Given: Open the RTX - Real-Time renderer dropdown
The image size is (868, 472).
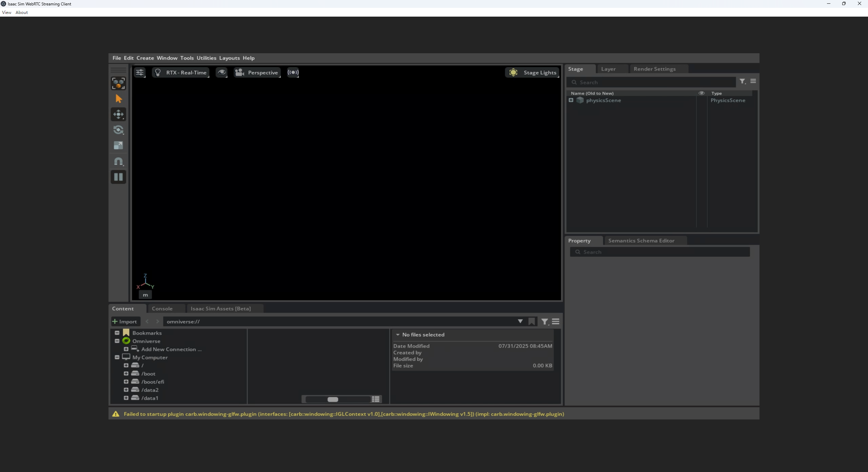Looking at the screenshot, I should click(x=181, y=72).
